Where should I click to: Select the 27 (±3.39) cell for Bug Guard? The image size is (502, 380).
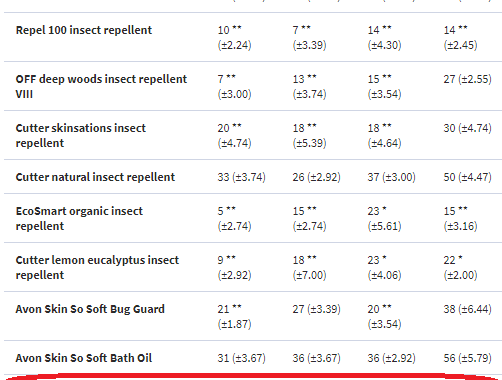click(x=317, y=309)
